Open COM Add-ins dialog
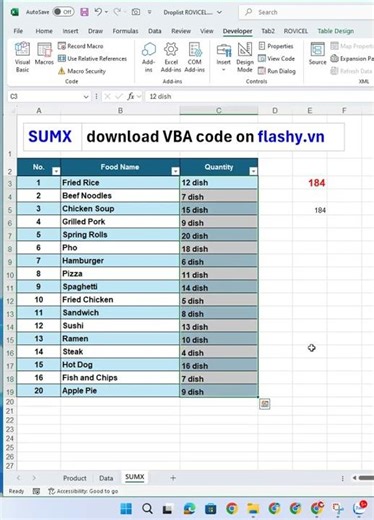 194,57
